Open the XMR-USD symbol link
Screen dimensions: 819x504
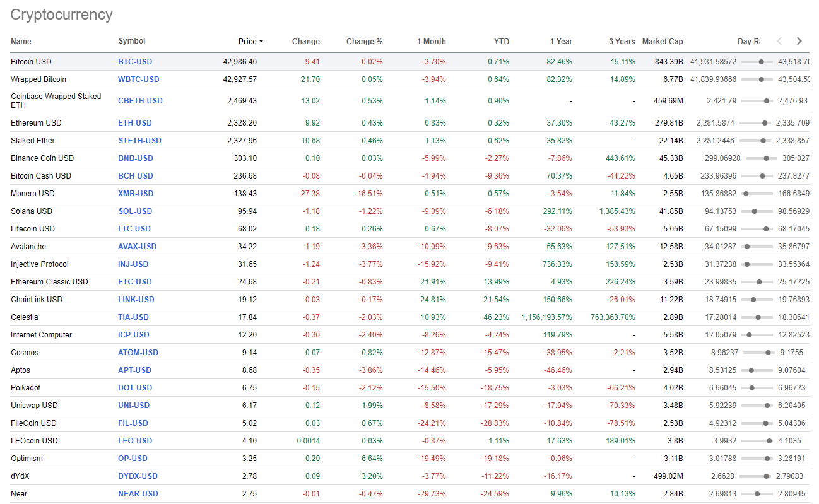point(136,194)
